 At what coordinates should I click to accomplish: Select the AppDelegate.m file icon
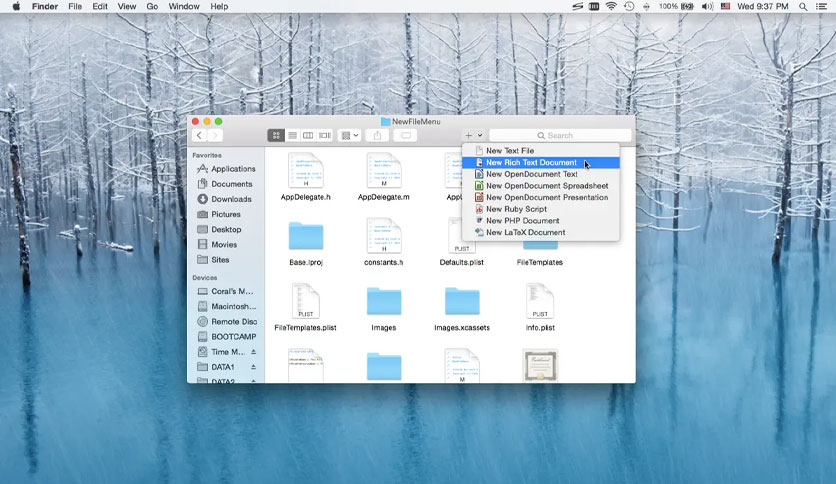pyautogui.click(x=384, y=171)
